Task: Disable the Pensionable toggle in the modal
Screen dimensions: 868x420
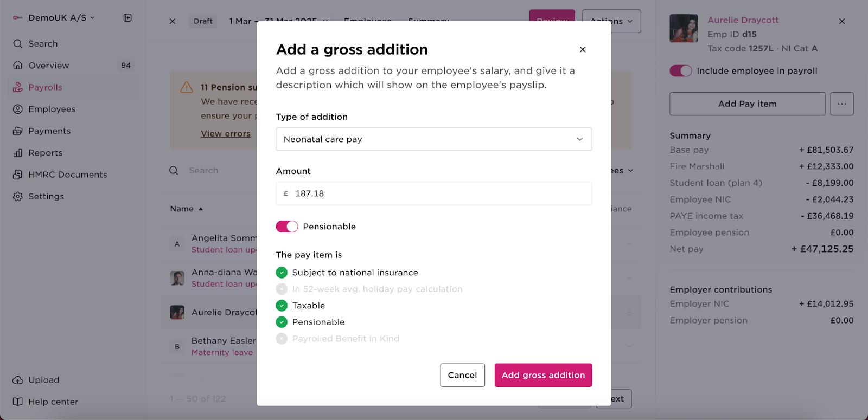Action: click(x=287, y=226)
